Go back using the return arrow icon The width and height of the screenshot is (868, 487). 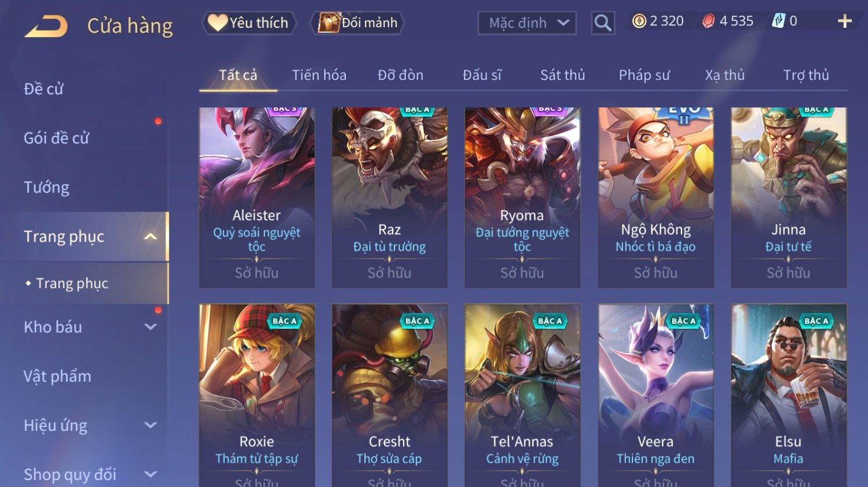click(46, 26)
